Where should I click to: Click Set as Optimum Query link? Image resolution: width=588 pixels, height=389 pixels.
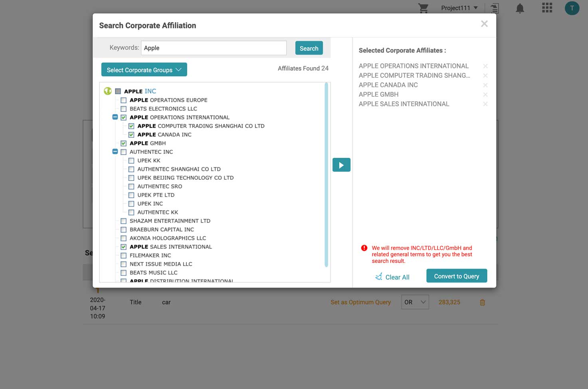click(x=360, y=302)
